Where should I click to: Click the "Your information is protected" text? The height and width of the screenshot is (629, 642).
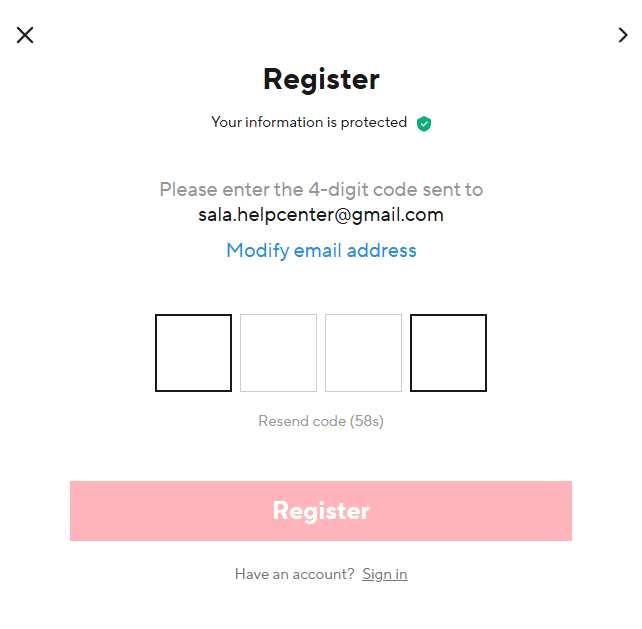point(309,123)
